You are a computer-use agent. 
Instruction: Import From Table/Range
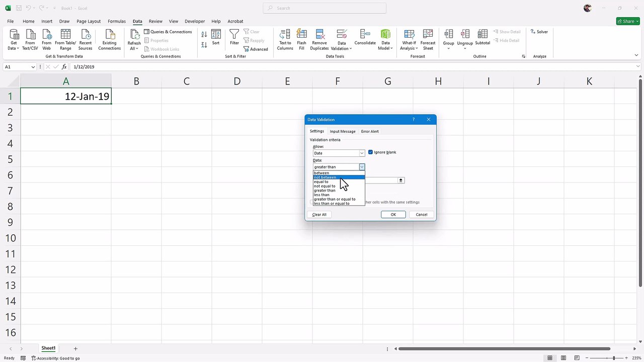tap(65, 40)
